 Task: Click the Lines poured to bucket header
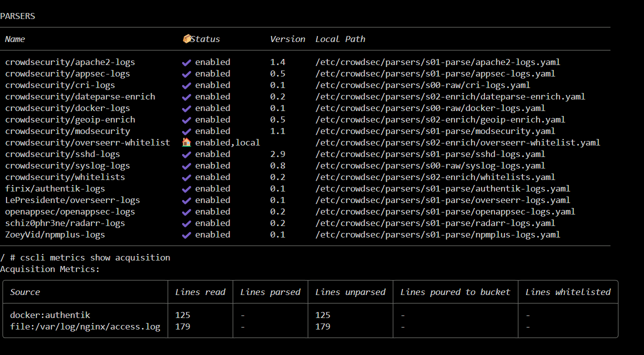455,292
